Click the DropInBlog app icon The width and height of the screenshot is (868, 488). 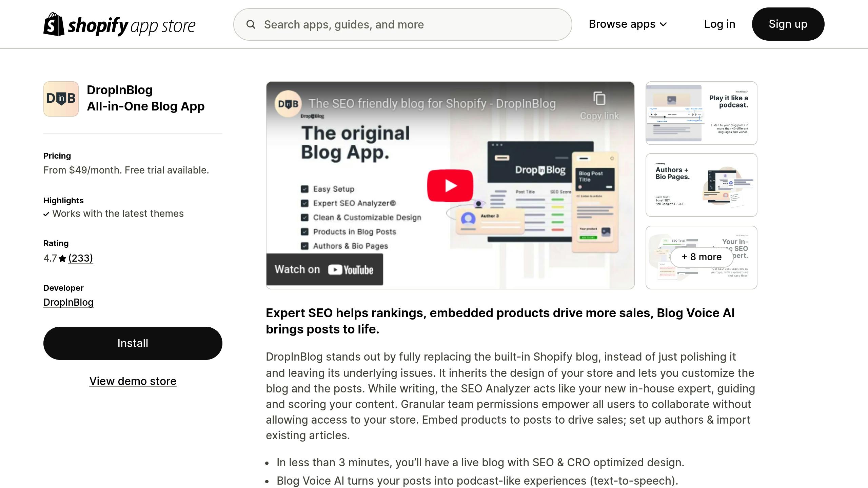[x=61, y=99]
